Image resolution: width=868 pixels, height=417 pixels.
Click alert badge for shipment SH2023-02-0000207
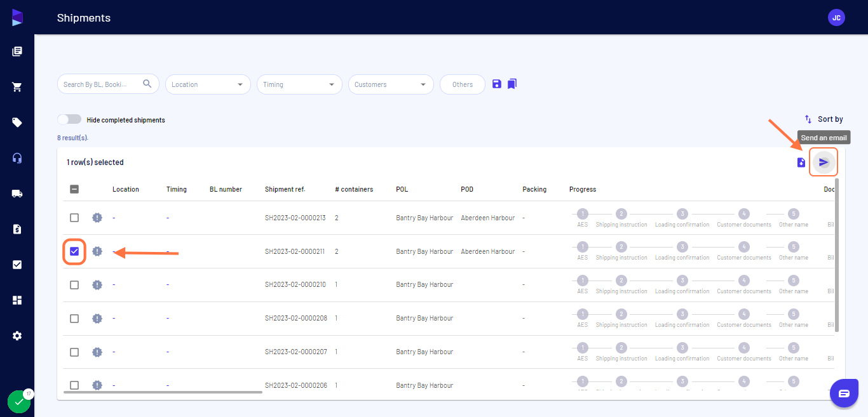[x=97, y=352]
